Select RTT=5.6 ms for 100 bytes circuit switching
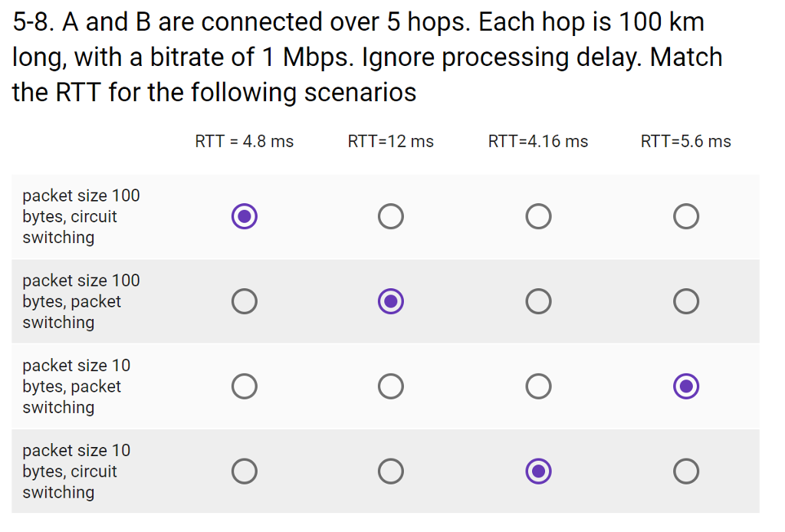 pyautogui.click(x=685, y=216)
